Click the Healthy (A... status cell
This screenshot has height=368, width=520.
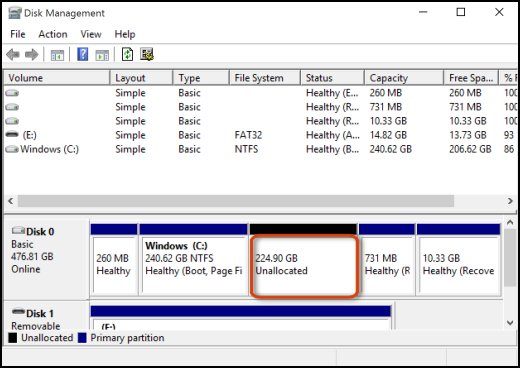tap(332, 135)
